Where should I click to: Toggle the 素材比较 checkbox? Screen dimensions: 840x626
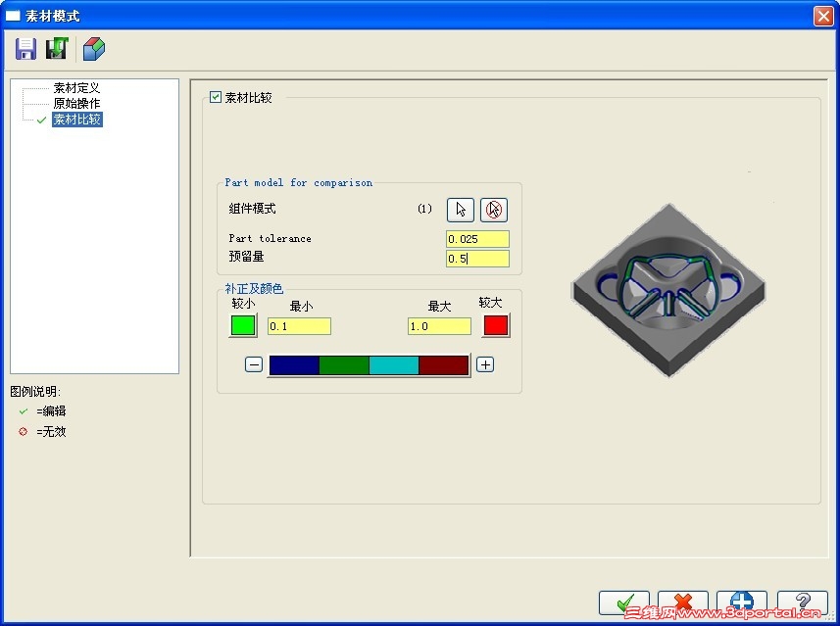[x=216, y=97]
